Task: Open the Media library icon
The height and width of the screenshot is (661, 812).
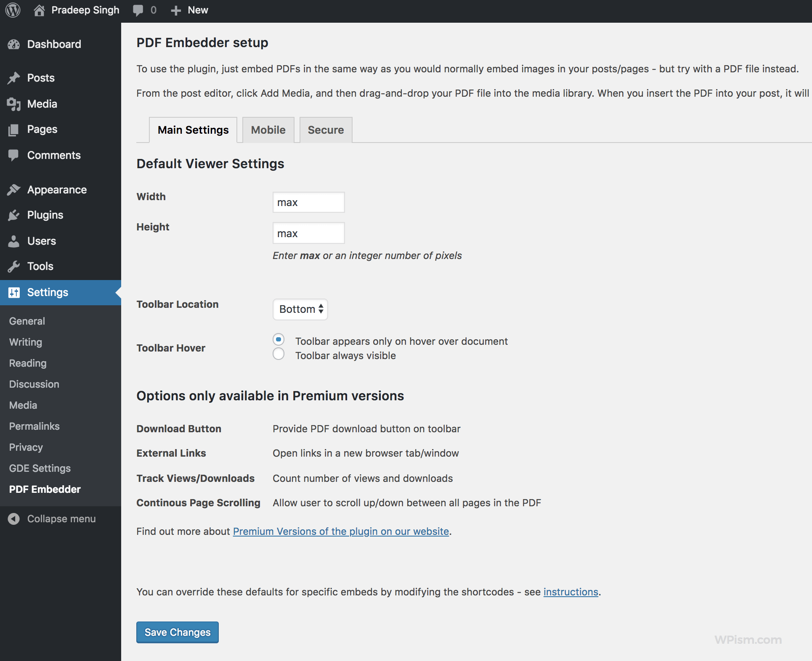Action: (14, 104)
